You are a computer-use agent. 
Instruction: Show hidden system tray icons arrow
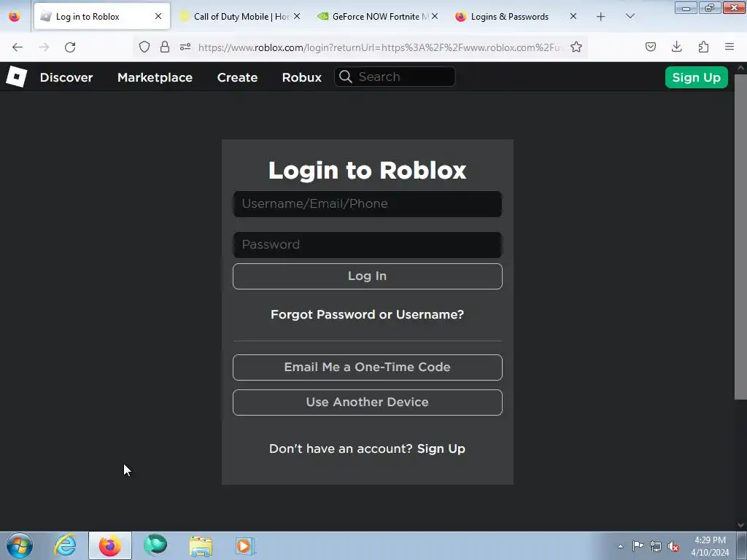620,547
